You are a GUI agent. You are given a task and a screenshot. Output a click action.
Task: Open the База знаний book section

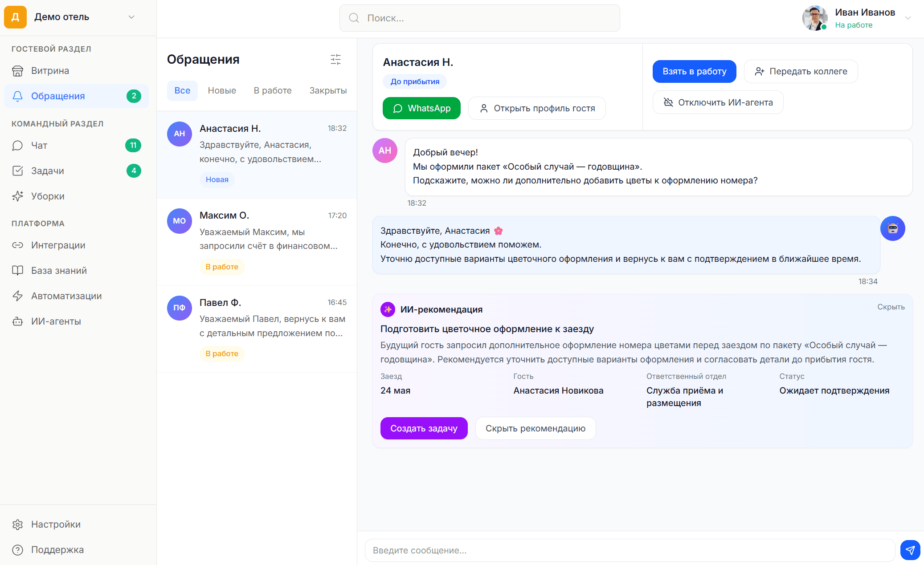pos(76,271)
